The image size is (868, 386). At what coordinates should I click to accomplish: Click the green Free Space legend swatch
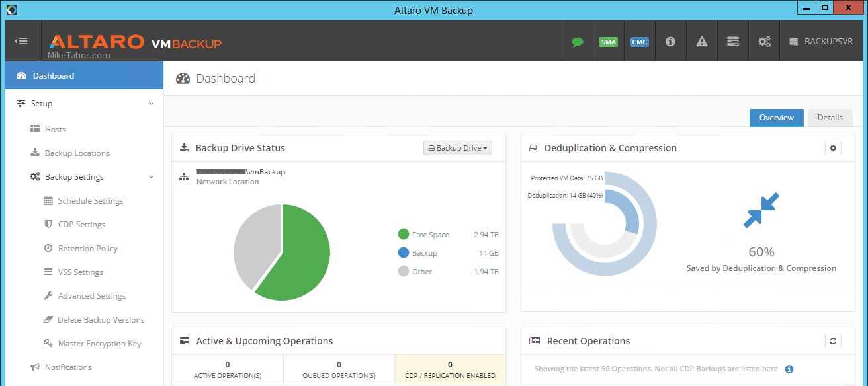(404, 234)
